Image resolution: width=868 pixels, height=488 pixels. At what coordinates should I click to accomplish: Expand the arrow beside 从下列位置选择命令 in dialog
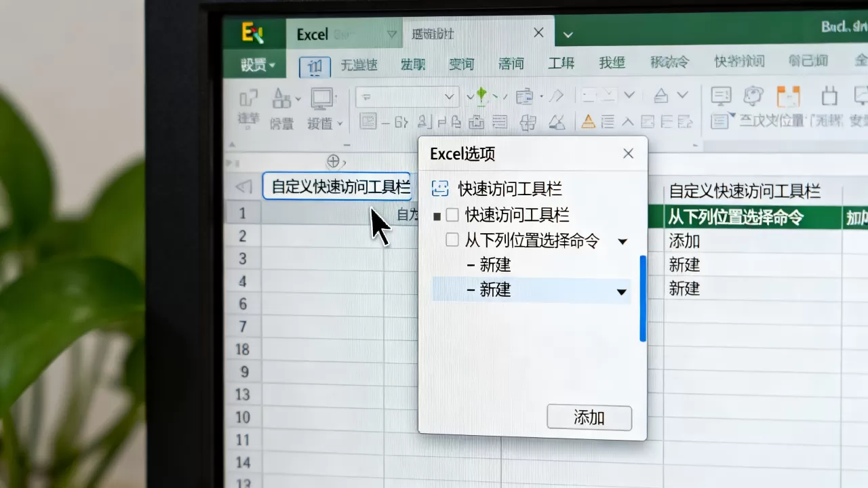pos(623,241)
